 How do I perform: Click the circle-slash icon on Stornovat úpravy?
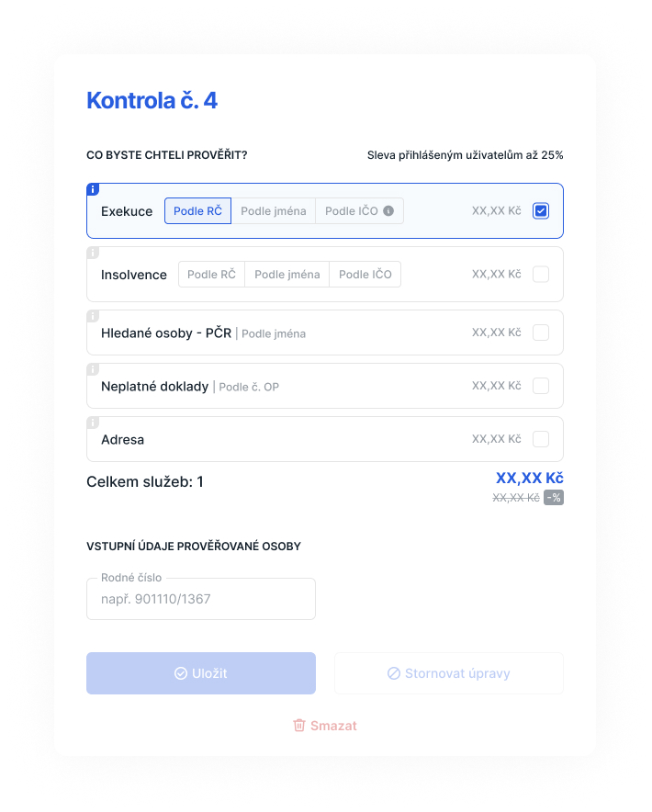(x=394, y=673)
